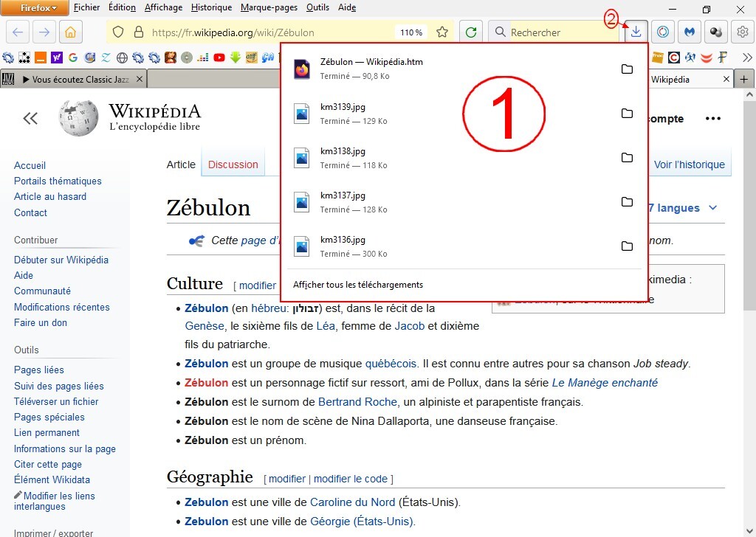Open the Deezer equalizer bookmark icon
Screen dimensions: 756x537
click(x=203, y=58)
